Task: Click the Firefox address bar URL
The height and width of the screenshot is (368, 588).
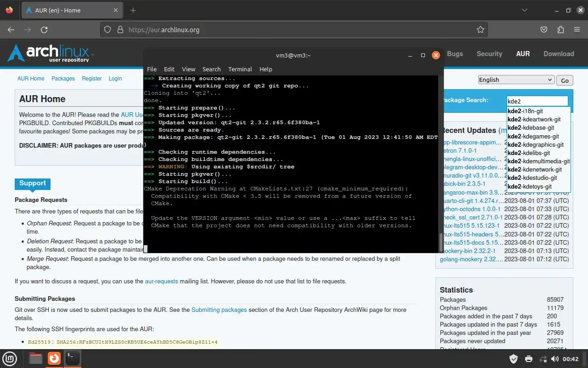Action: [x=164, y=29]
